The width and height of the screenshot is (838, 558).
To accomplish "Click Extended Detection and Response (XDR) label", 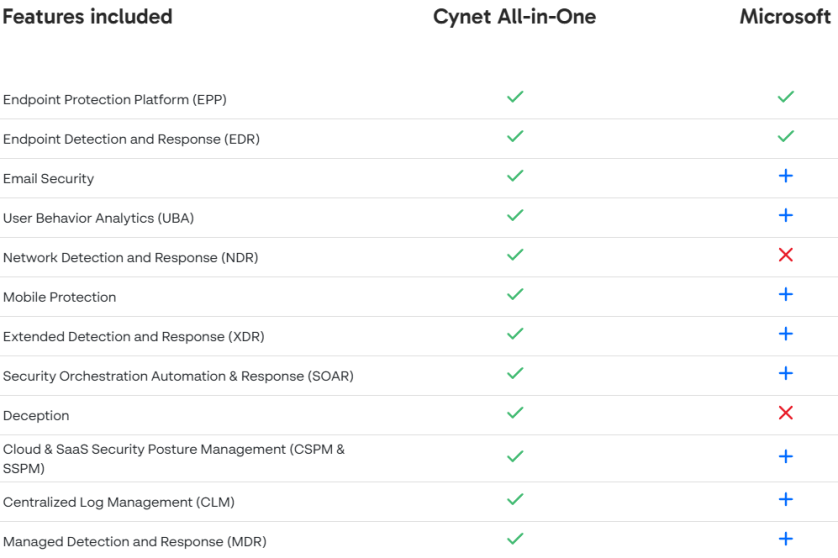I will click(133, 337).
